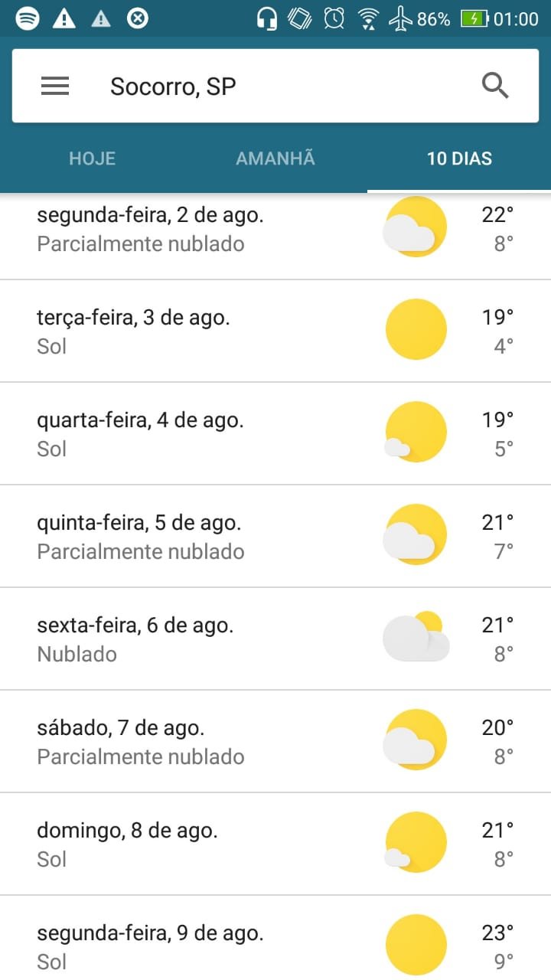The height and width of the screenshot is (980, 551).
Task: Tap the weather icon for quarta-feira 4 de ago.
Action: [x=416, y=433]
